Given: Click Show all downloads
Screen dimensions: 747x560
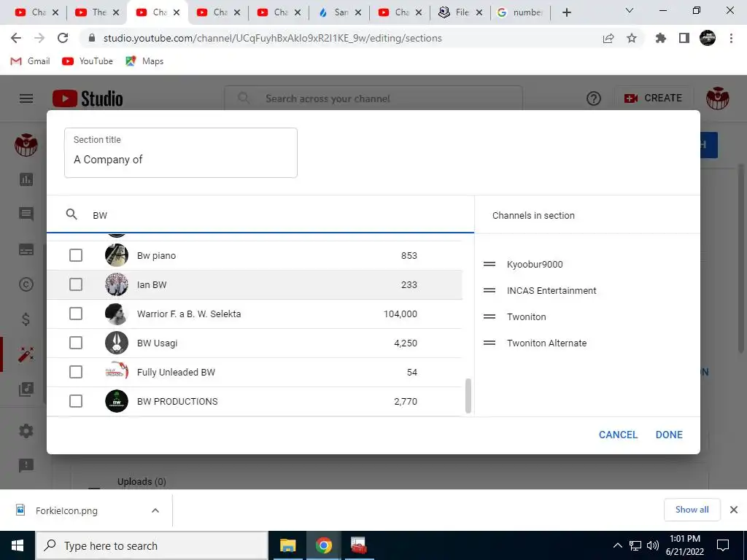Looking at the screenshot, I should pos(692,510).
